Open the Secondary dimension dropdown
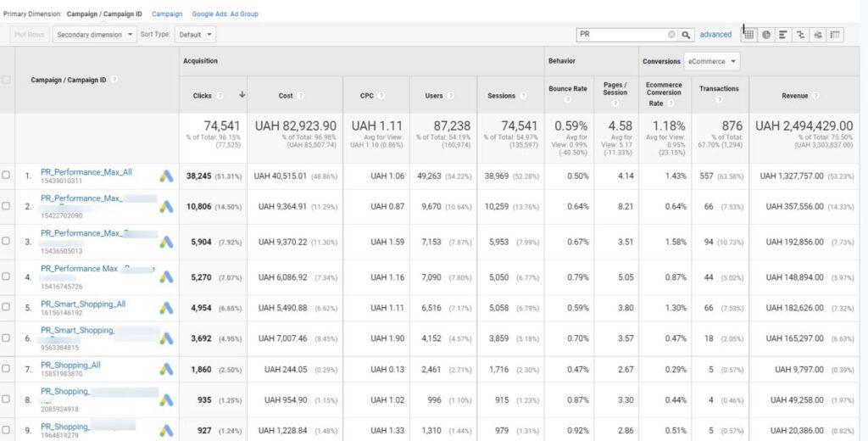Viewport: 868px width, 441px height. pos(95,35)
